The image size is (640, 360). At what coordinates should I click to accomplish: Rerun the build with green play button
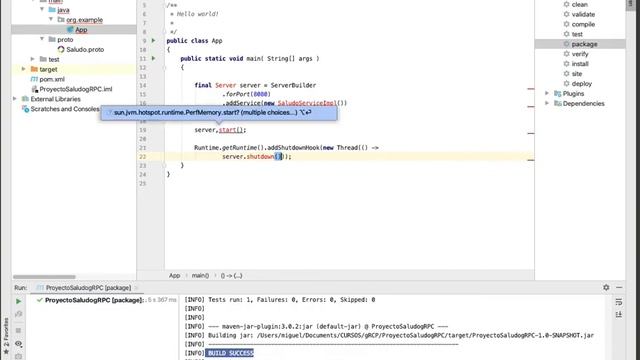18,301
